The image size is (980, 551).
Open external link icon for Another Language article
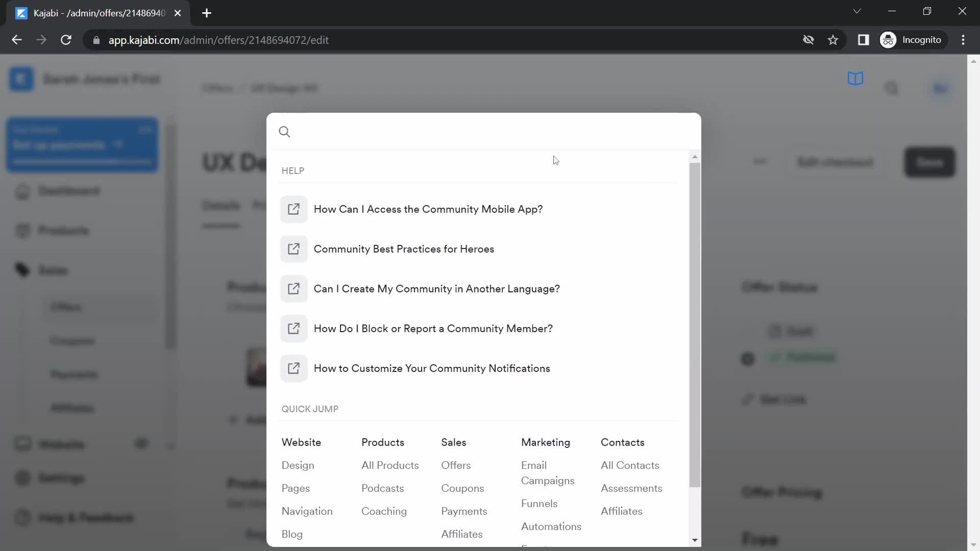(293, 289)
